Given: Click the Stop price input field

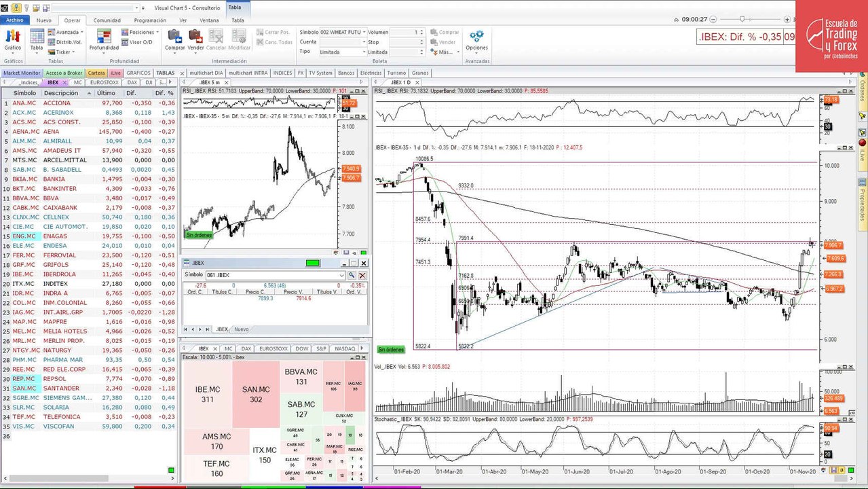Looking at the screenshot, I should (407, 42).
